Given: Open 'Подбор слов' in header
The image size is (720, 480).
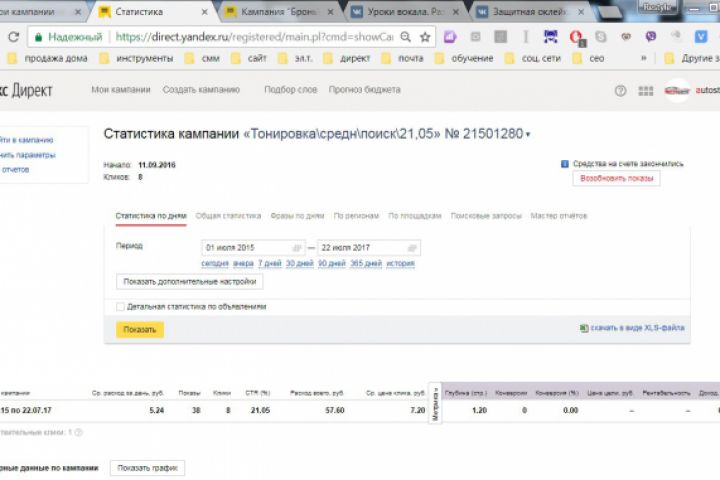Looking at the screenshot, I should (291, 90).
